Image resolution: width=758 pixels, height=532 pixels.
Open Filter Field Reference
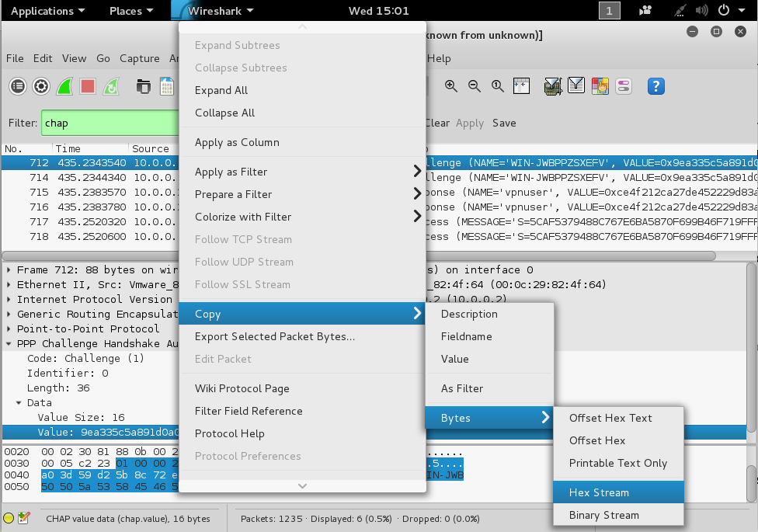(302, 411)
